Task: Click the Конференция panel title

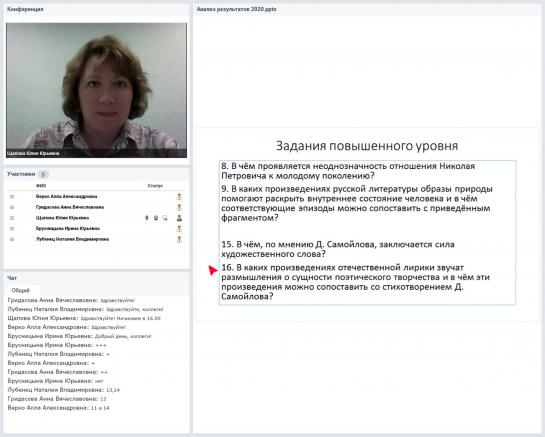Action: (25, 9)
